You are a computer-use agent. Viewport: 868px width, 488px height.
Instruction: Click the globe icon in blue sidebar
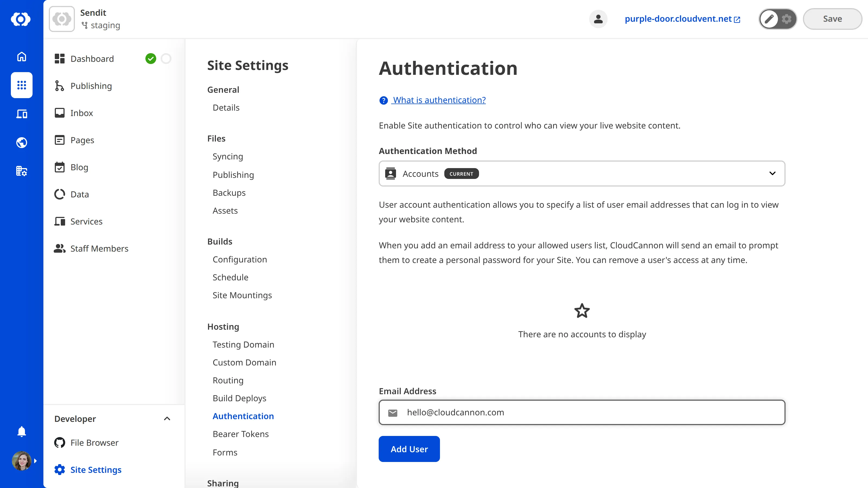click(21, 142)
